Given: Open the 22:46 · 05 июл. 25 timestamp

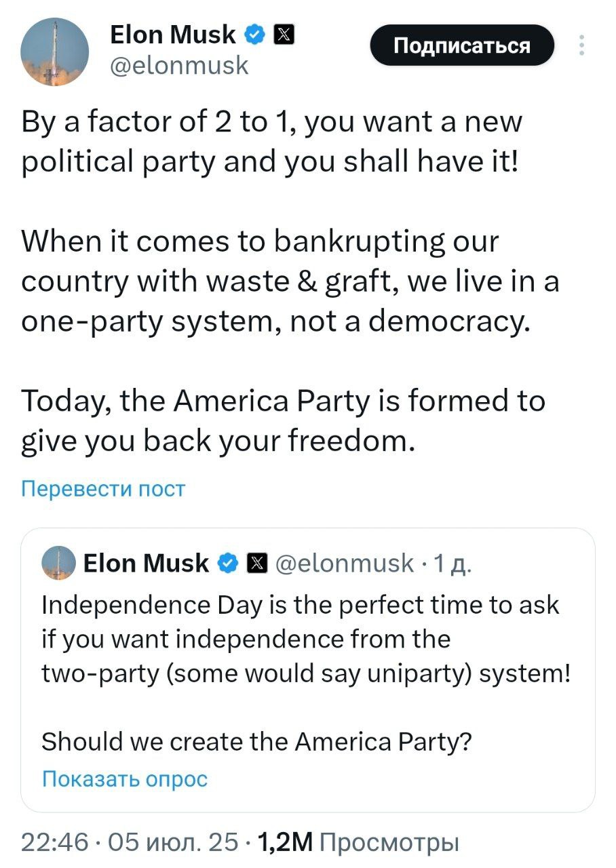Looking at the screenshot, I should 130,842.
